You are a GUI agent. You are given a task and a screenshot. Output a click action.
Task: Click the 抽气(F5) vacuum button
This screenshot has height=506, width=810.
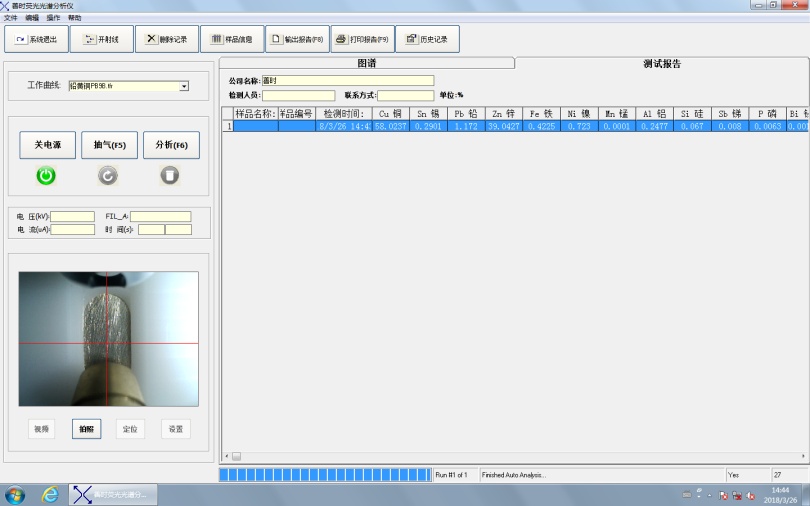[110, 145]
